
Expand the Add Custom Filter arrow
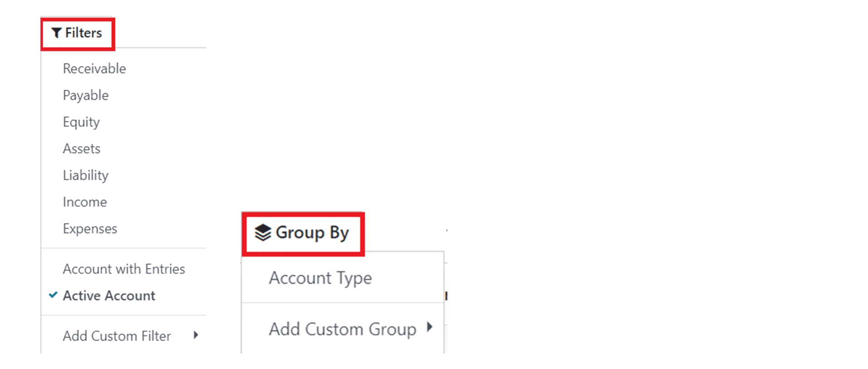click(196, 335)
